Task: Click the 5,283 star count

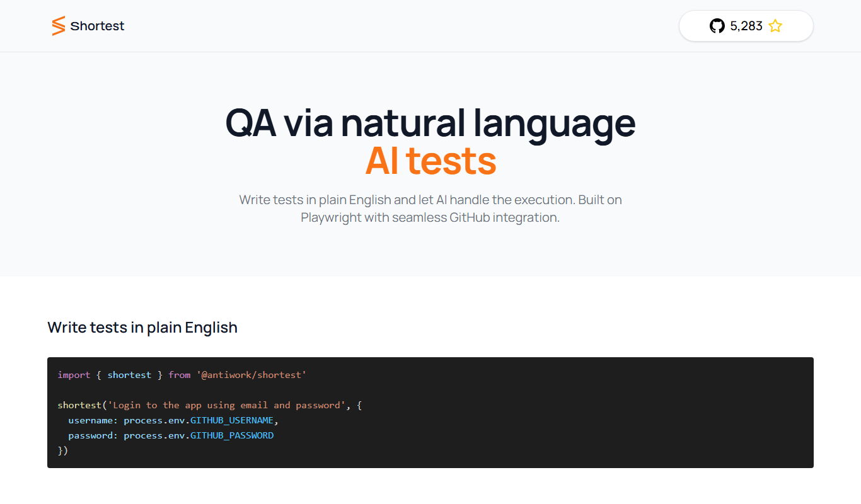Action: (746, 26)
